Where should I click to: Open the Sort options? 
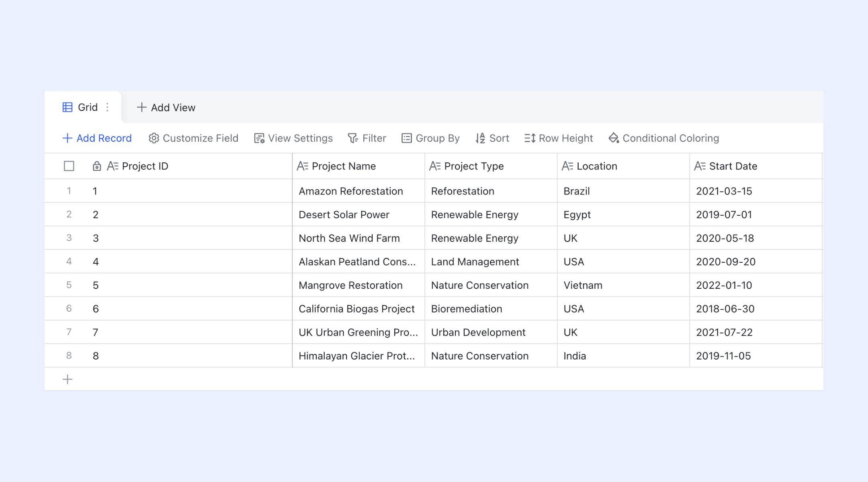pyautogui.click(x=492, y=138)
